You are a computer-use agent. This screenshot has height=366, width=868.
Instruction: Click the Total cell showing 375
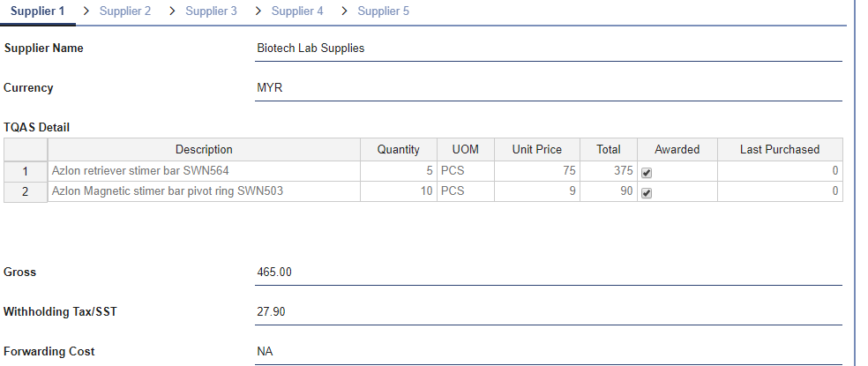(608, 171)
